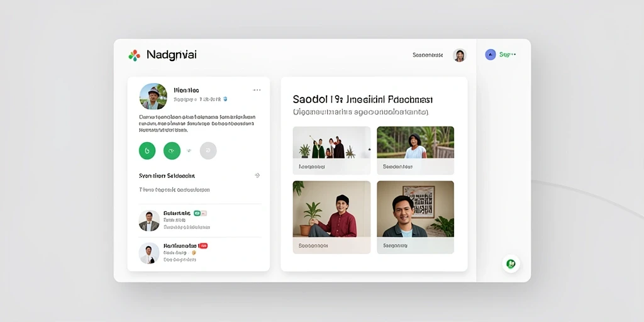This screenshot has width=644, height=322.
Task: Click the floating green button at sidebar bottom
Action: click(x=511, y=264)
